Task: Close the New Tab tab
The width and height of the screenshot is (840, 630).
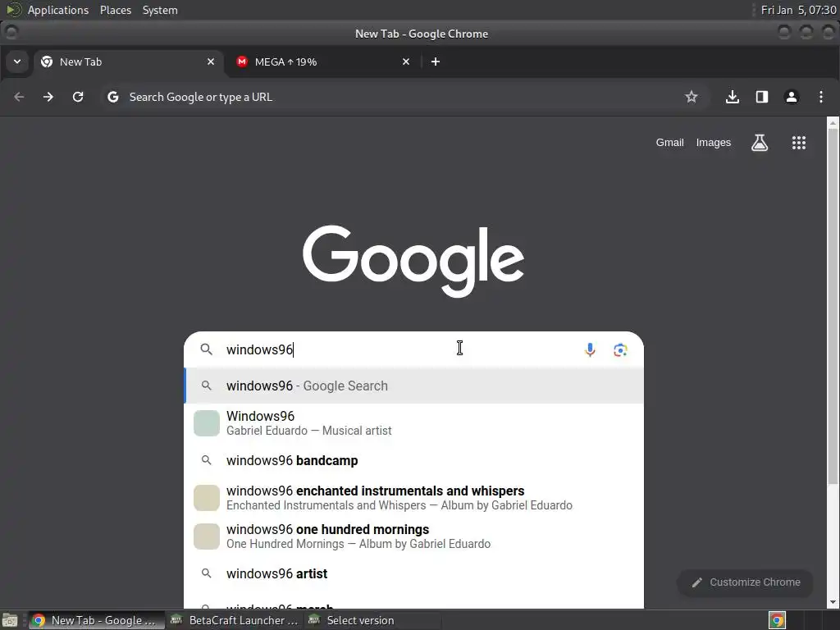Action: tap(211, 62)
